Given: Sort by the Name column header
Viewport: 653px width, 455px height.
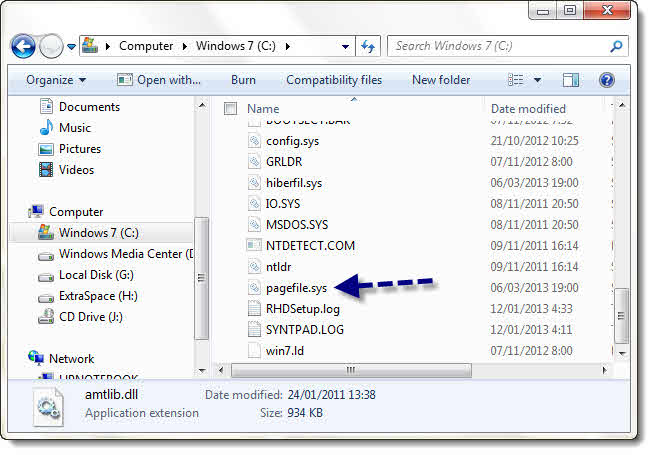Looking at the screenshot, I should (263, 109).
